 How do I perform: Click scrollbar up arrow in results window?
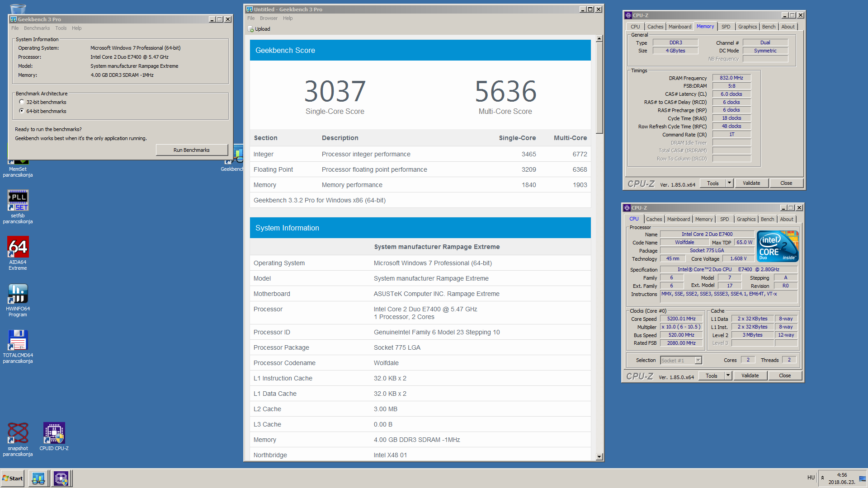coord(599,39)
